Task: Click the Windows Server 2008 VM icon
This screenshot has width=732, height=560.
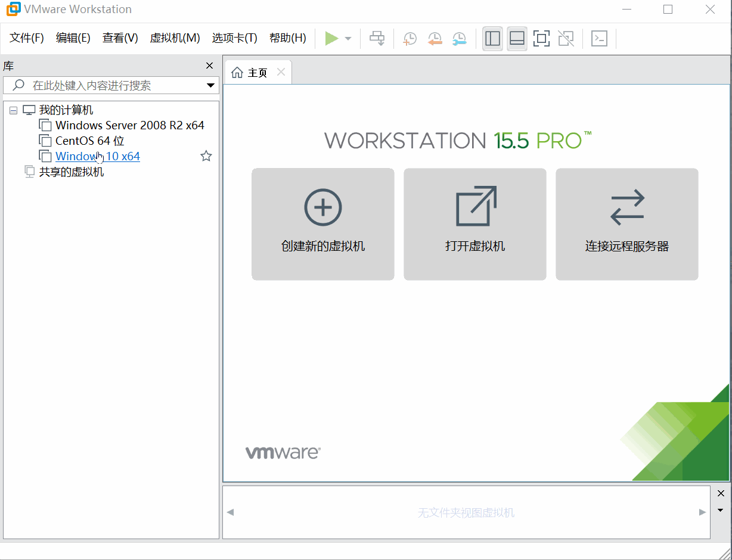Action: point(45,126)
